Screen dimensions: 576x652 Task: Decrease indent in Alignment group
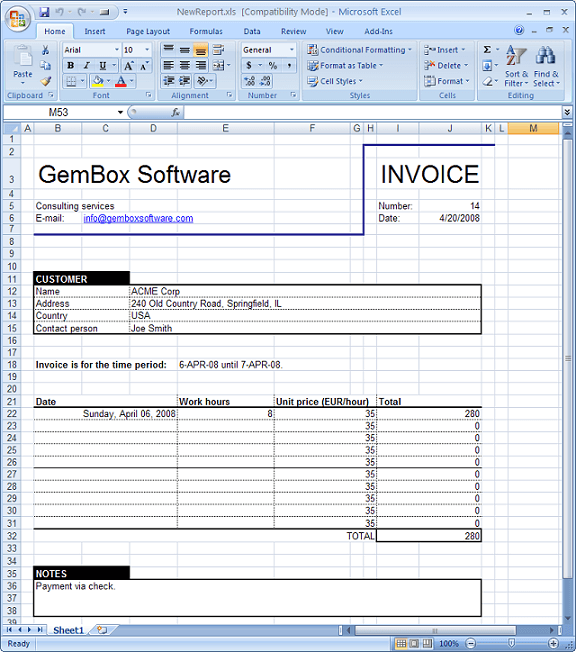pyautogui.click(x=168, y=80)
